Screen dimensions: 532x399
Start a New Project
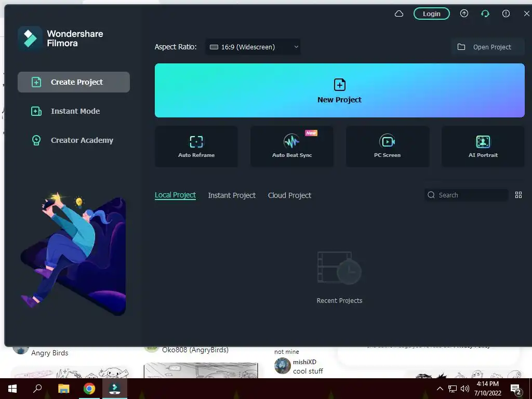tap(340, 90)
